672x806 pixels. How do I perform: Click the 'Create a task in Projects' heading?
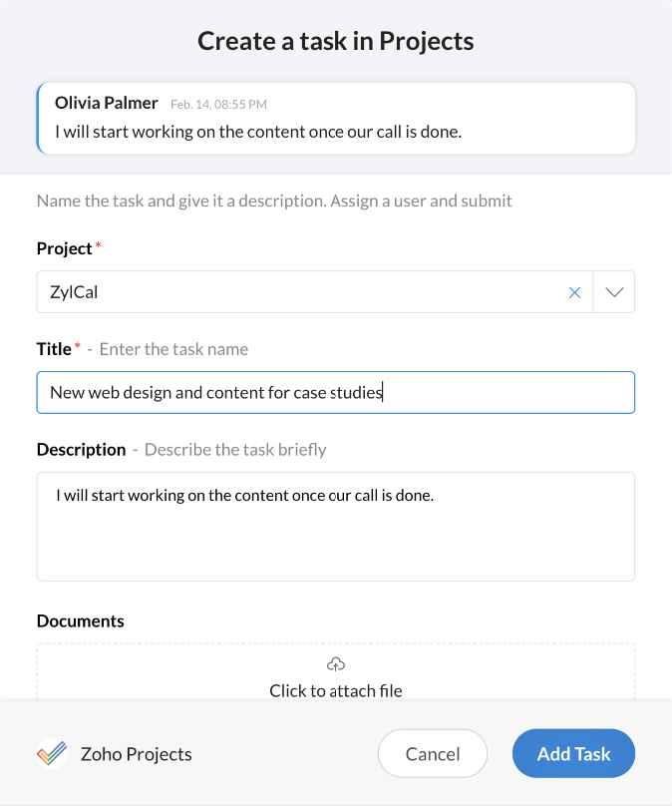(335, 41)
